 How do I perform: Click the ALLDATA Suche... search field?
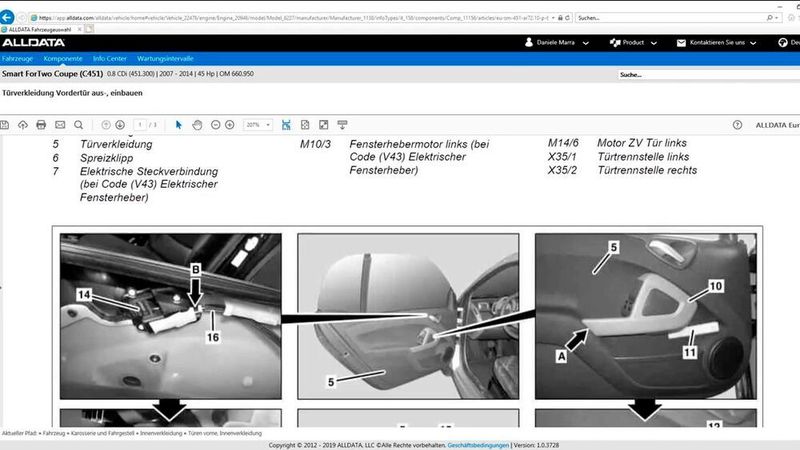[x=709, y=75]
